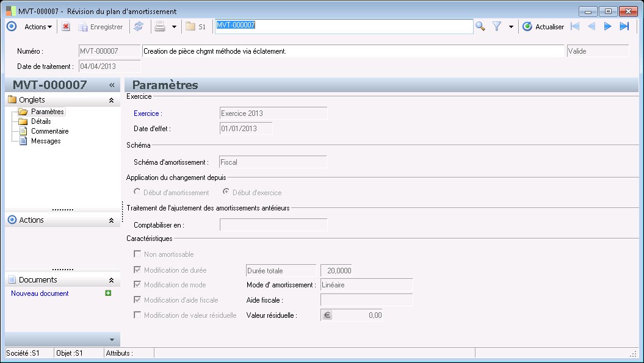Click the Durée totale field
The height and width of the screenshot is (363, 644).
281,271
